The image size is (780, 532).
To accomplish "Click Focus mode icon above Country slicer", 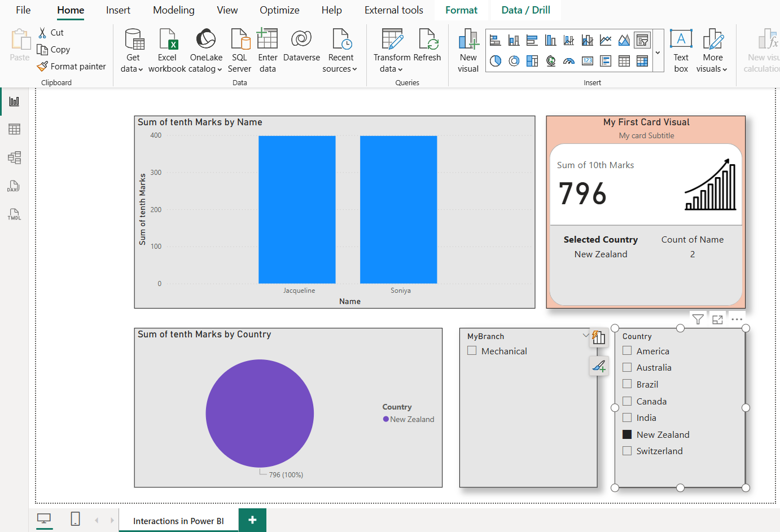I will 717,319.
